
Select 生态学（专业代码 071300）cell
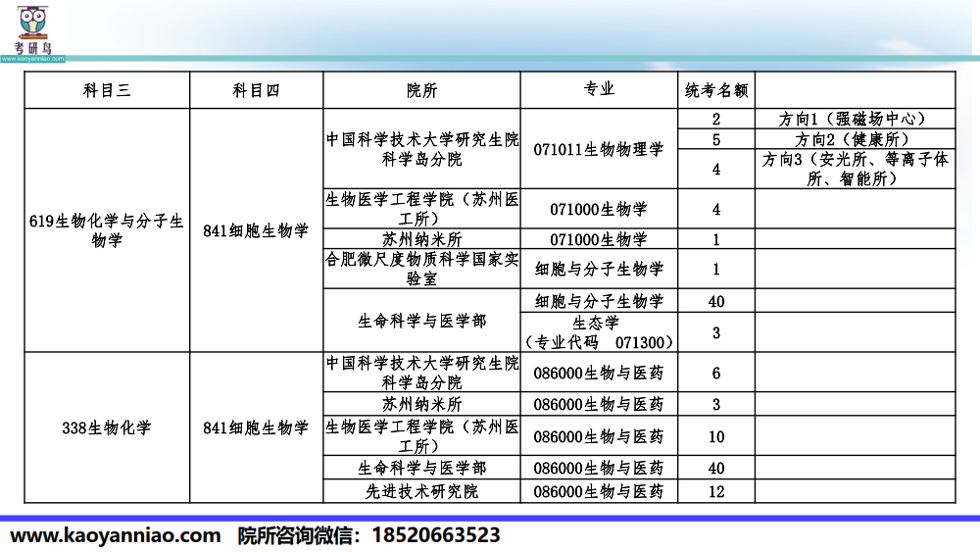(599, 332)
